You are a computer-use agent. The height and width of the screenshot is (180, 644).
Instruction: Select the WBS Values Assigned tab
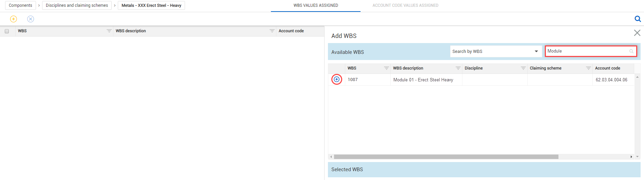(315, 5)
